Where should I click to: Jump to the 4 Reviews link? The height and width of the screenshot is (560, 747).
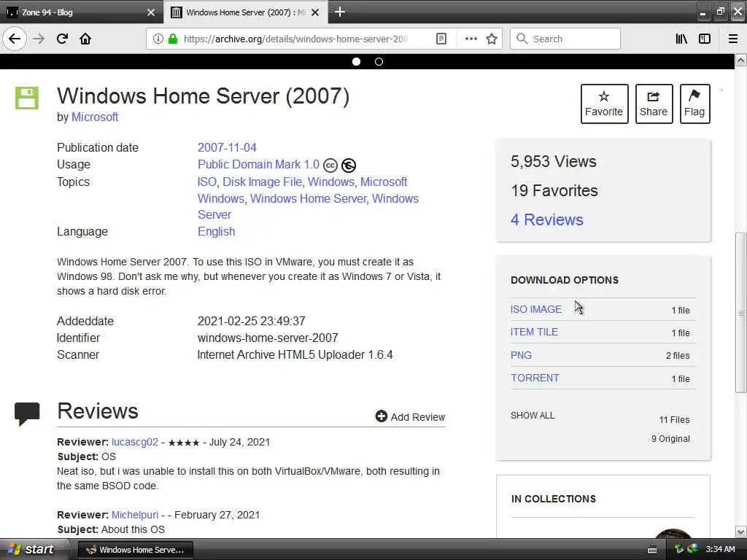547,219
